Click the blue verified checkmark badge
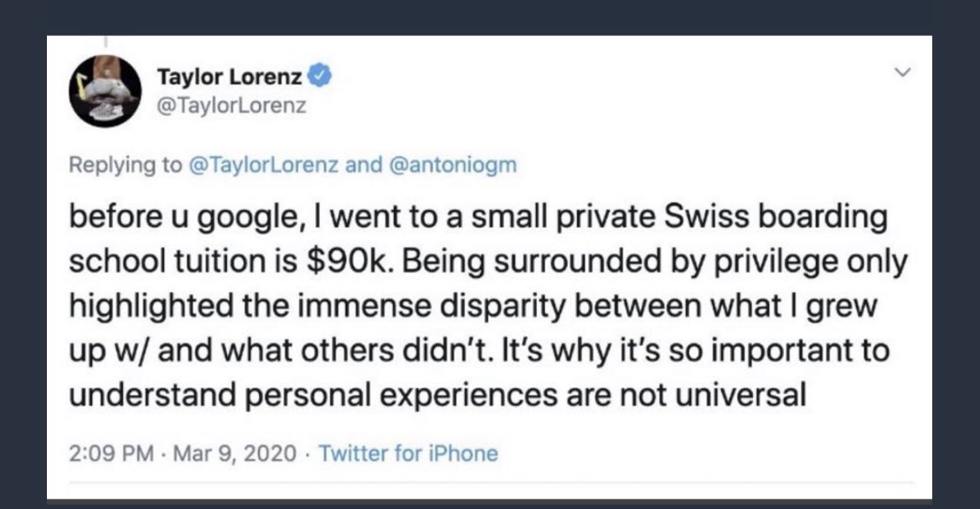980x509 pixels. point(322,78)
